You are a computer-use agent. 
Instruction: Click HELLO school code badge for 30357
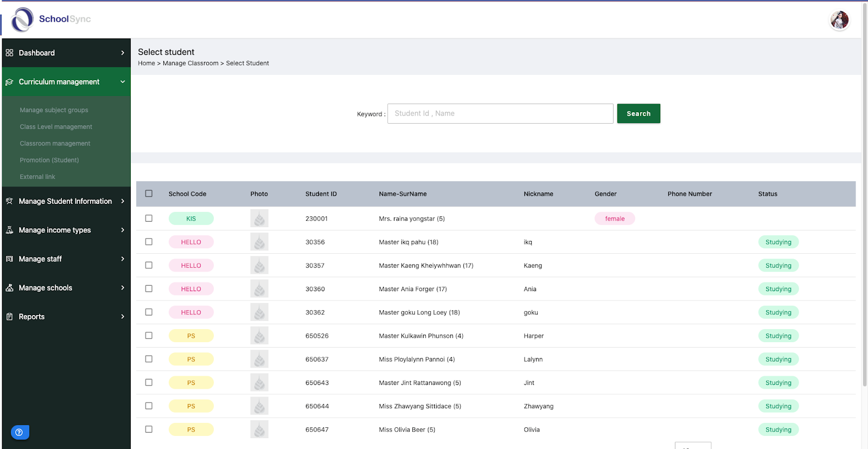click(x=191, y=265)
